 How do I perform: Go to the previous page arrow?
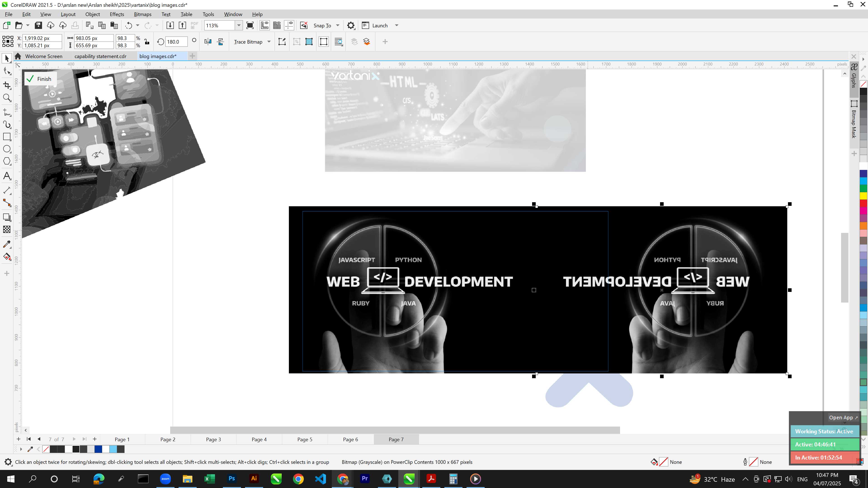pos(39,439)
